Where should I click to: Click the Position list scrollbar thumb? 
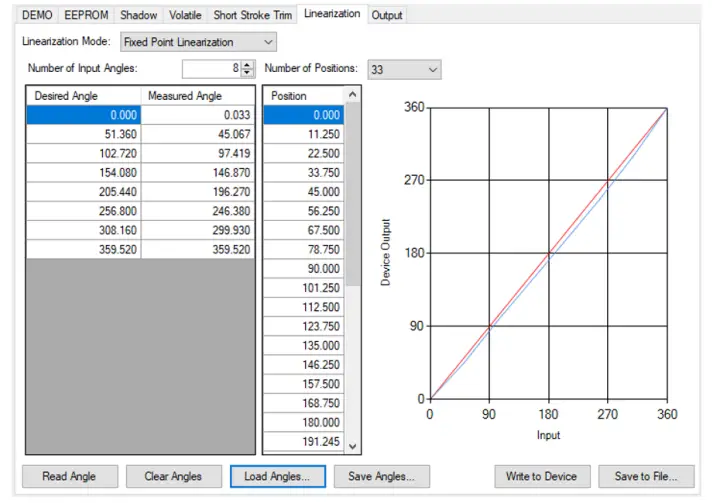[352, 194]
